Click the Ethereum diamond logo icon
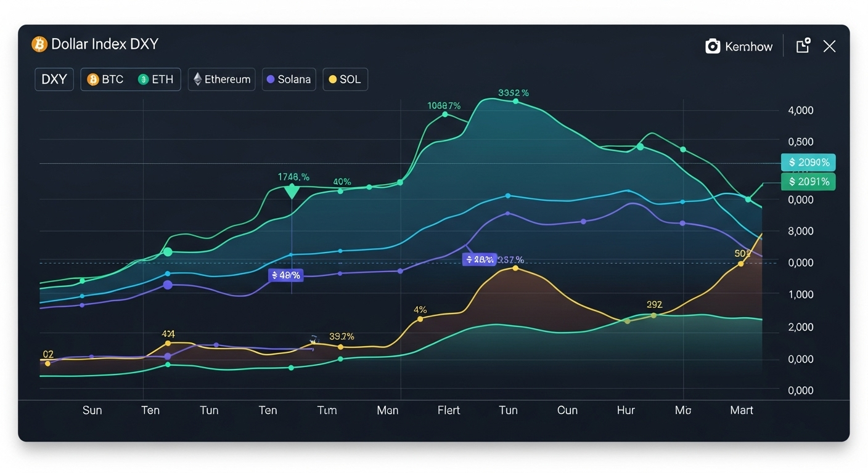The image size is (868, 473). coord(198,79)
